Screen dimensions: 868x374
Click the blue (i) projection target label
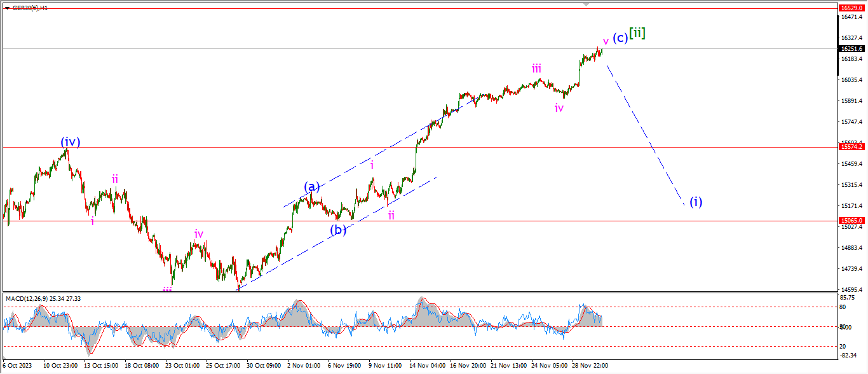tap(696, 202)
